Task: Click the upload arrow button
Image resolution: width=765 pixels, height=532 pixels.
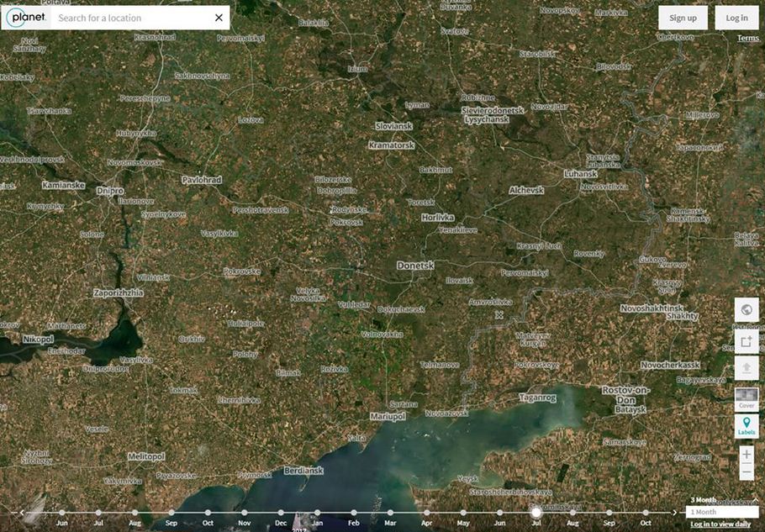Action: [747, 368]
